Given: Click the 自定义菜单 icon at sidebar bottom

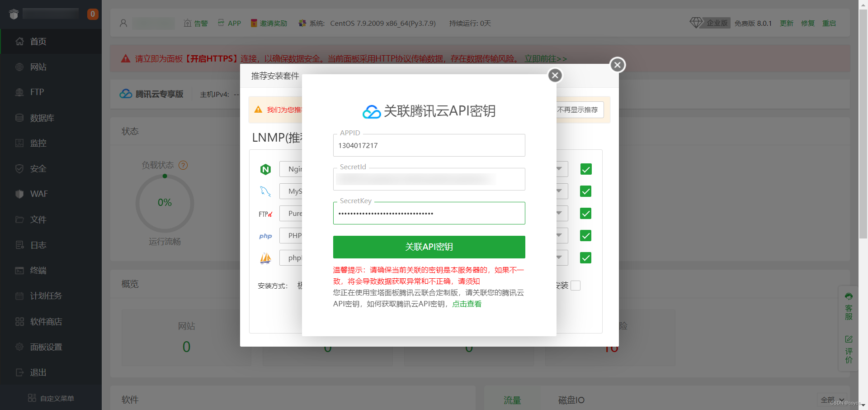Looking at the screenshot, I should click(x=32, y=398).
